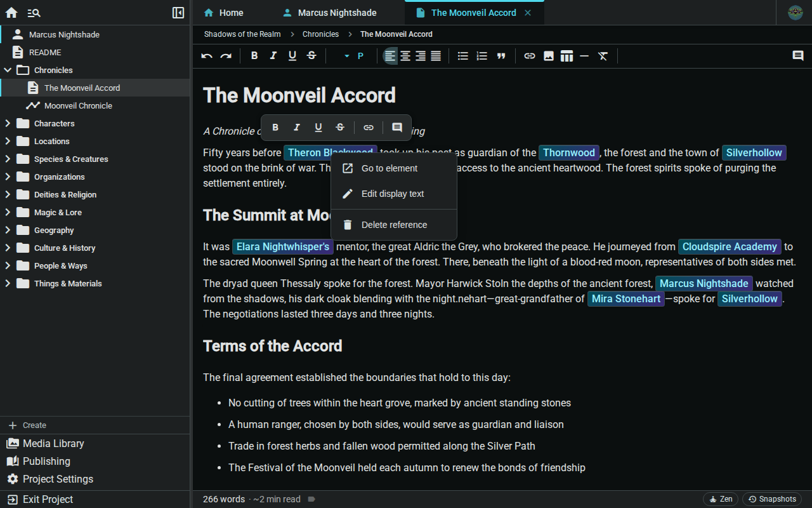
Task: Enable justified text alignment
Action: [x=436, y=56]
